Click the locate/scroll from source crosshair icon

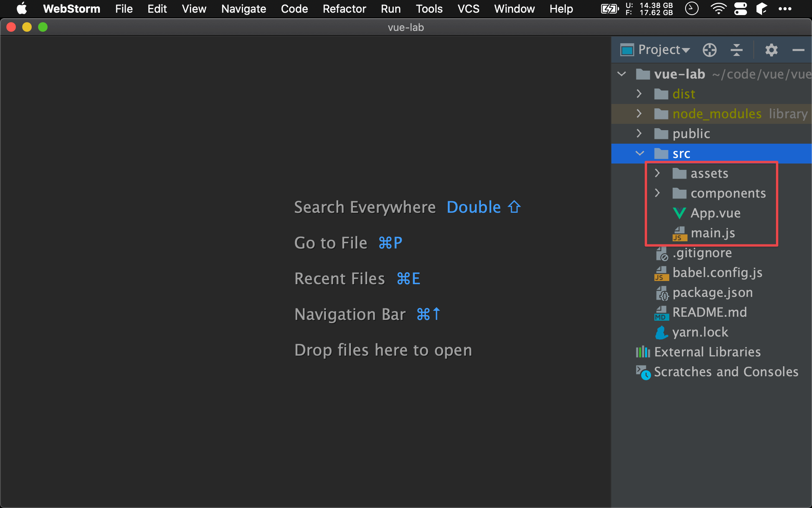pos(710,50)
